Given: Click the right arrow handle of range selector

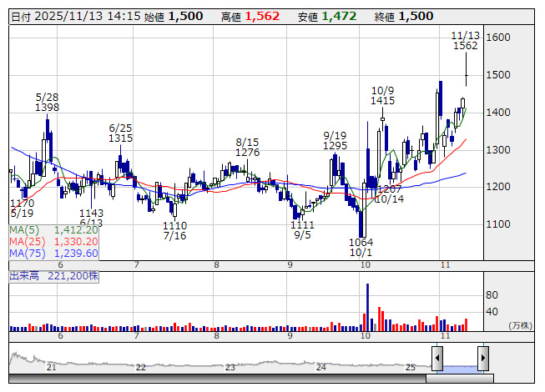Looking at the screenshot, I should (x=483, y=358).
